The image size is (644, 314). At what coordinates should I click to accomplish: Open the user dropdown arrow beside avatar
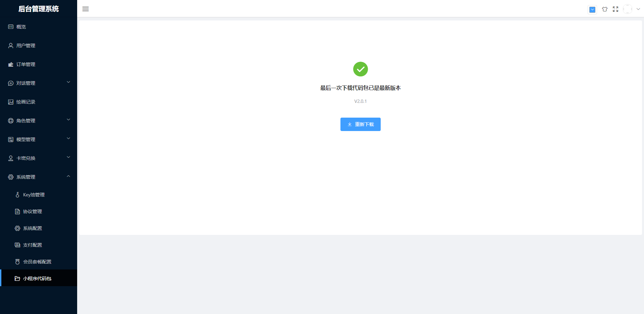tap(638, 9)
